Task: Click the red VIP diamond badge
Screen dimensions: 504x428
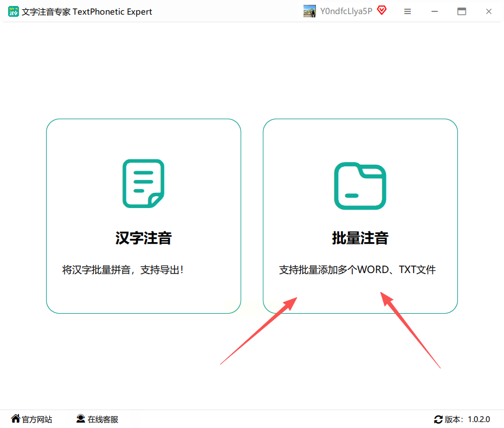Action: click(382, 10)
